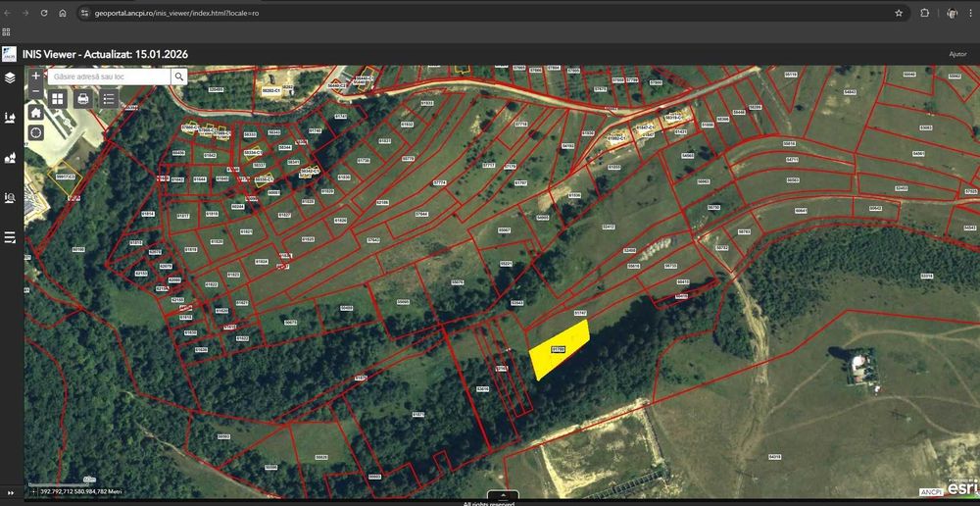Click the ANCPI logo in header

pos(10,54)
